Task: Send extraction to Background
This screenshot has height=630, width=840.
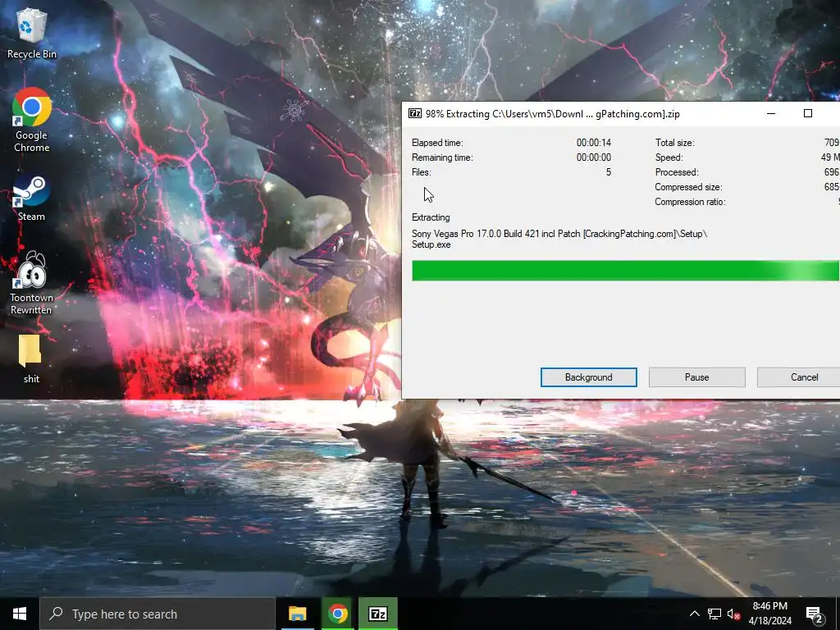Action: point(588,377)
